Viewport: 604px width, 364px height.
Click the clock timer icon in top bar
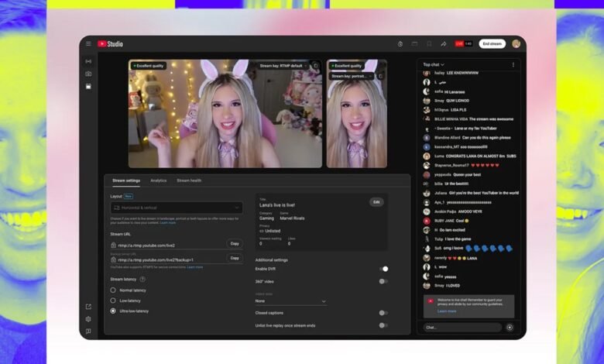[x=400, y=44]
